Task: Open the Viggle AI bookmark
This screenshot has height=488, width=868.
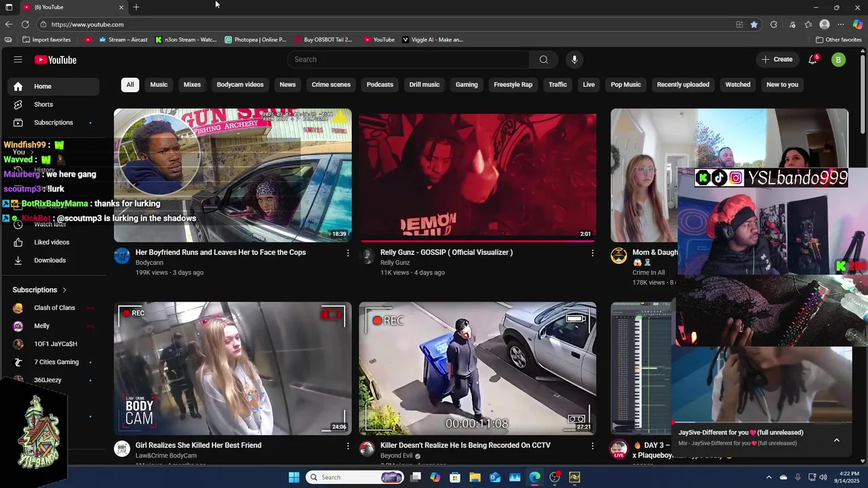Action: pyautogui.click(x=433, y=39)
